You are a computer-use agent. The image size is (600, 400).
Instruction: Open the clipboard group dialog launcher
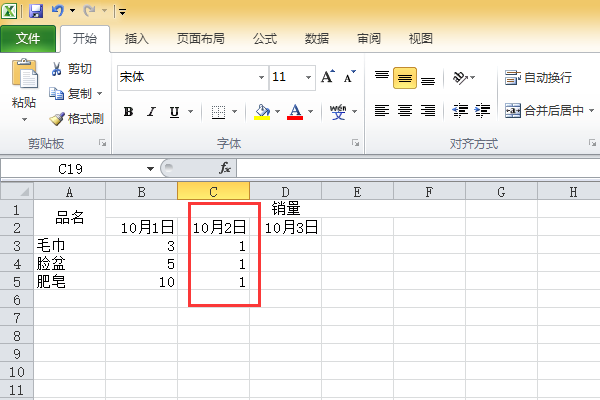[x=102, y=143]
